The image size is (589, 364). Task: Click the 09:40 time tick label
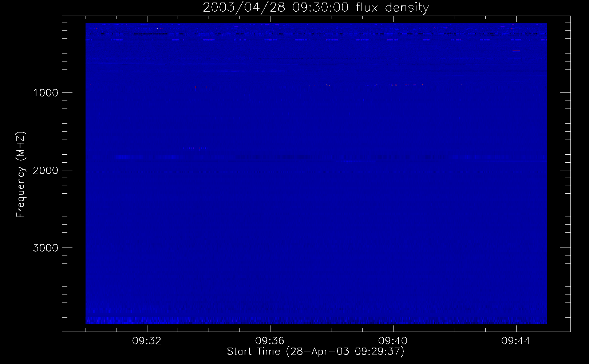click(x=393, y=341)
